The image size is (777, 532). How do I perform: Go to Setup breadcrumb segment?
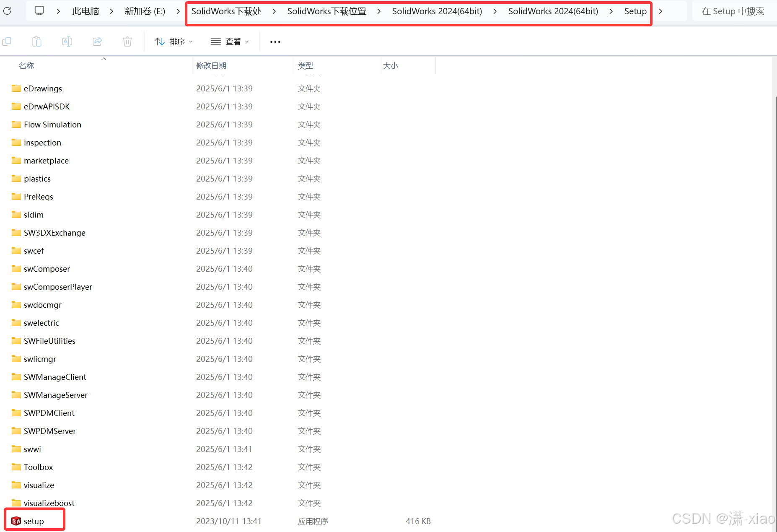[635, 11]
